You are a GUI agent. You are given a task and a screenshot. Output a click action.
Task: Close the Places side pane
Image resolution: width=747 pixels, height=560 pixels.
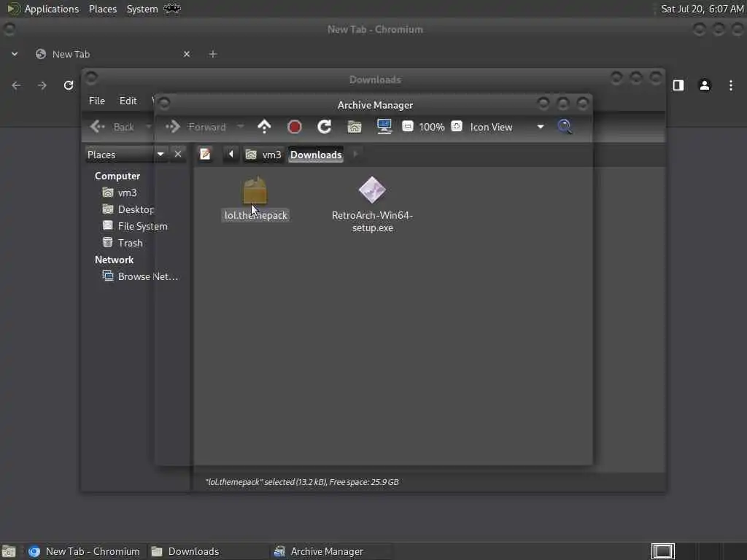[x=178, y=155]
